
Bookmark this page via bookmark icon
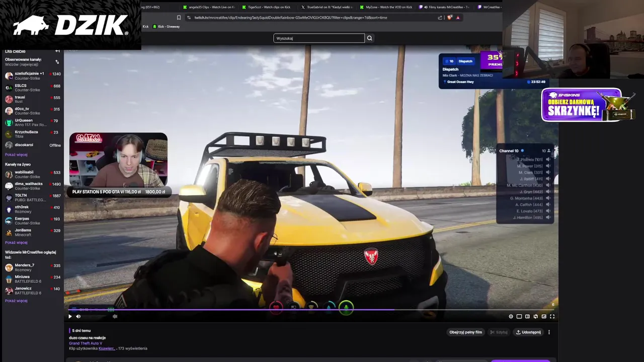(x=179, y=18)
